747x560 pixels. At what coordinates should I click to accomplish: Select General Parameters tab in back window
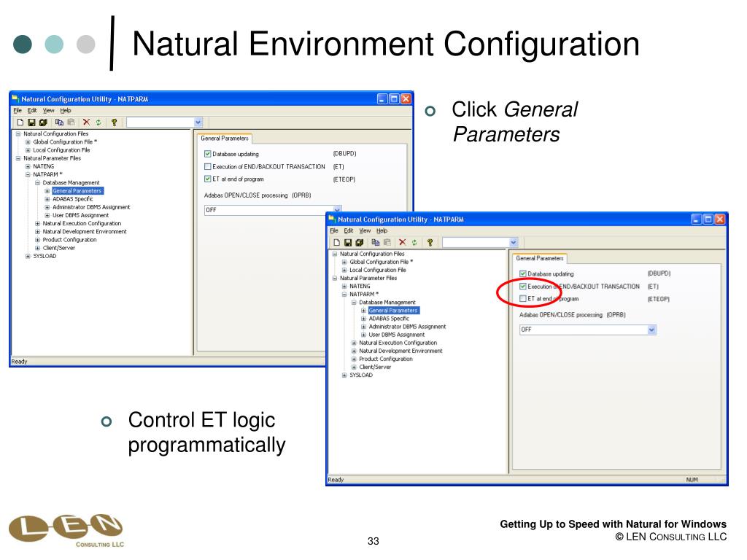[x=225, y=138]
